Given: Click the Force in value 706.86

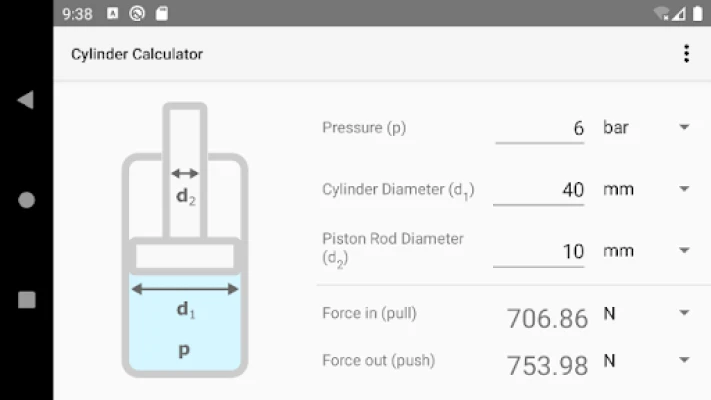Looking at the screenshot, I should click(547, 318).
